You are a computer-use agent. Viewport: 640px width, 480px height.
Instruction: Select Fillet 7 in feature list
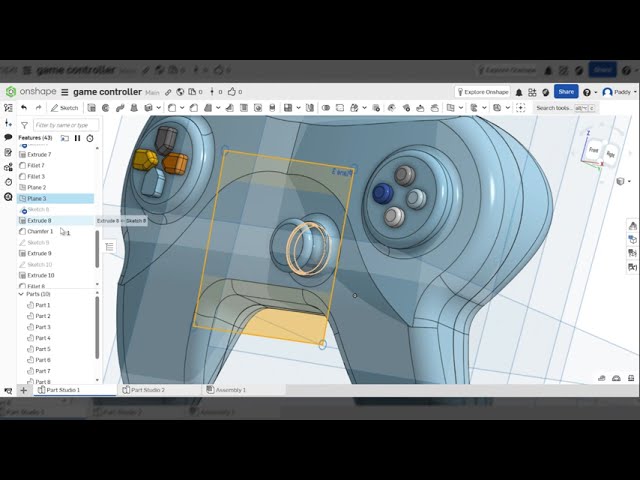56,165
